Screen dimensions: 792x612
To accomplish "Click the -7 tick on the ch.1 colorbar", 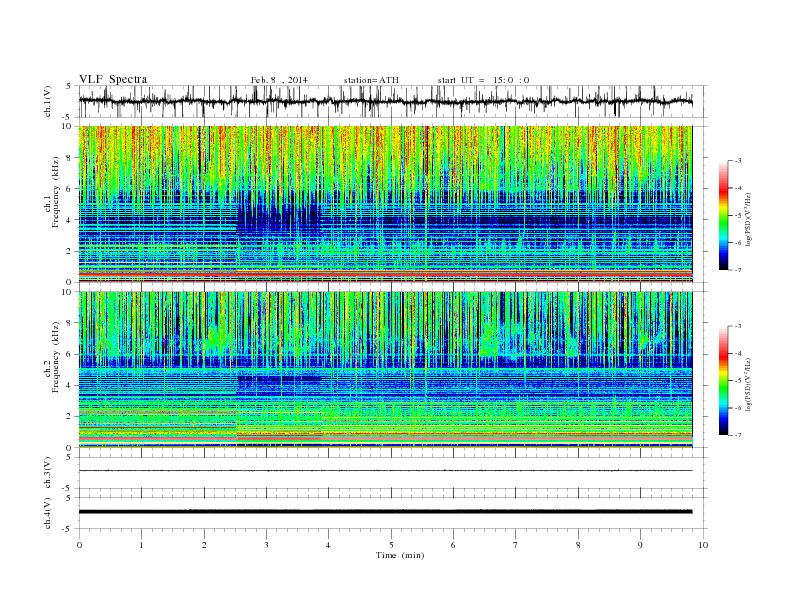I will pyautogui.click(x=738, y=270).
